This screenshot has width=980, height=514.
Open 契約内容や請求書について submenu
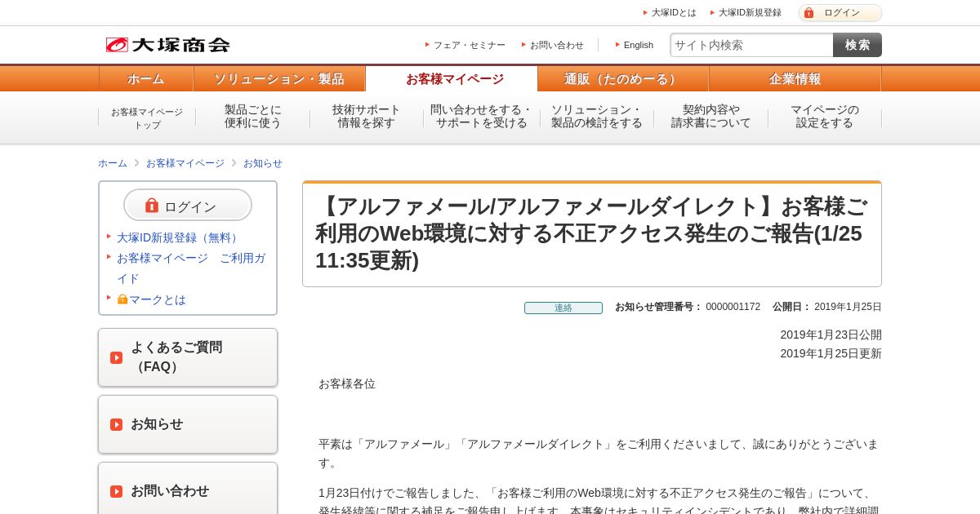(711, 117)
